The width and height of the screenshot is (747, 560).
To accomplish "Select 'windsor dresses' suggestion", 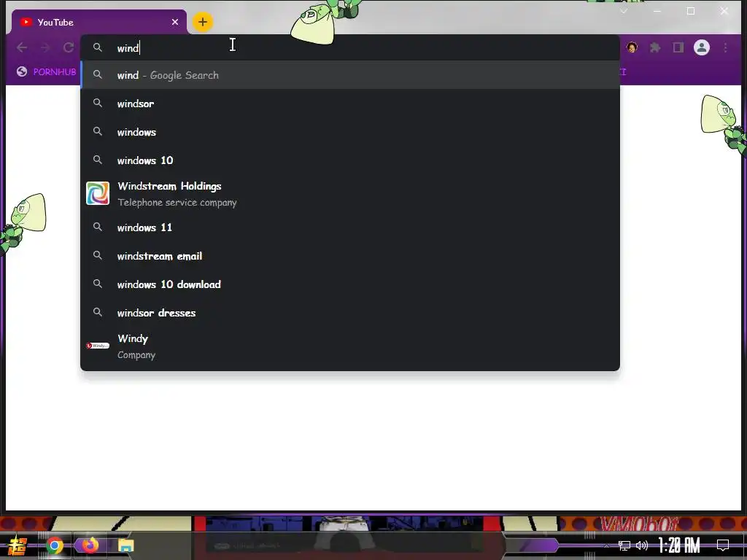I will point(350,313).
